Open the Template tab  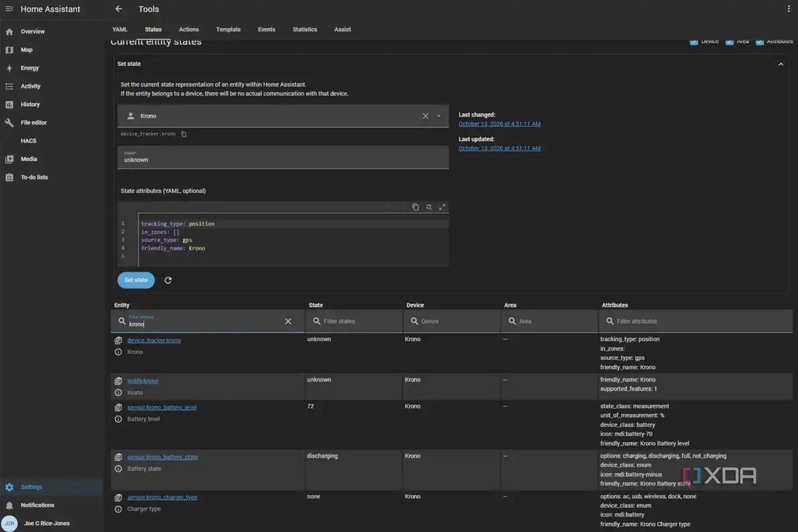coord(228,29)
